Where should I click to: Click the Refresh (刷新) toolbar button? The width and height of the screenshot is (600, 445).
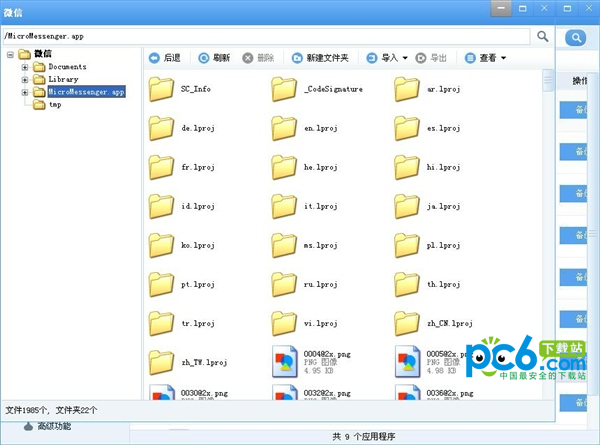pyautogui.click(x=214, y=58)
